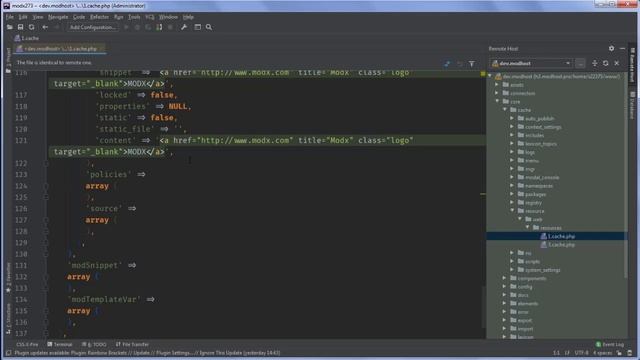Click the memory indicator icon at status bar right end

[x=630, y=353]
